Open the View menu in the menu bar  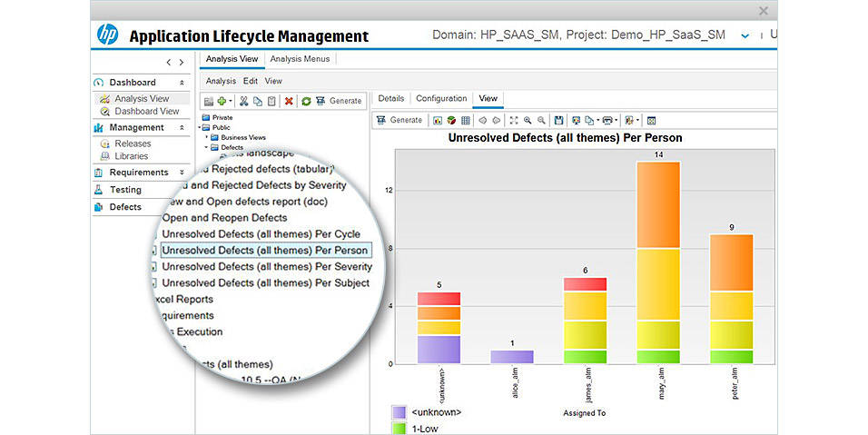pos(273,81)
